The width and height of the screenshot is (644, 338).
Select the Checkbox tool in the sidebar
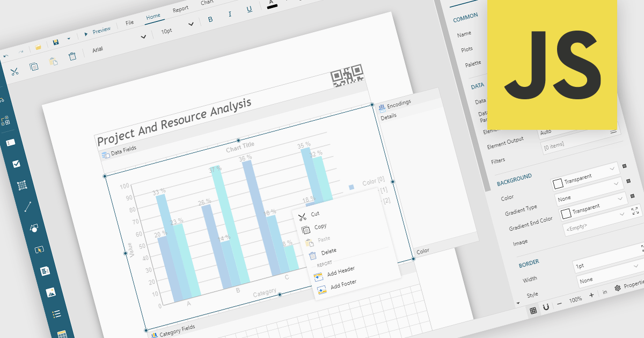[16, 164]
